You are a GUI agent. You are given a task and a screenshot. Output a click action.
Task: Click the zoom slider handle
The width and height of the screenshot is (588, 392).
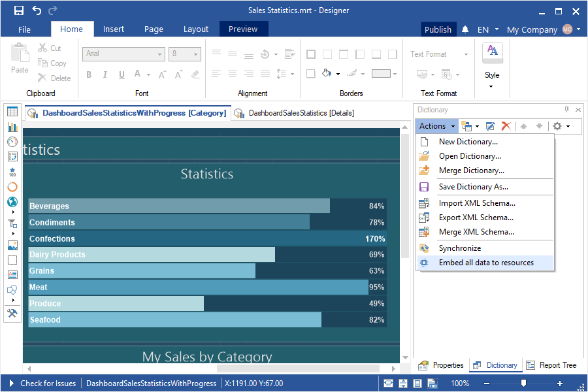[x=523, y=384]
